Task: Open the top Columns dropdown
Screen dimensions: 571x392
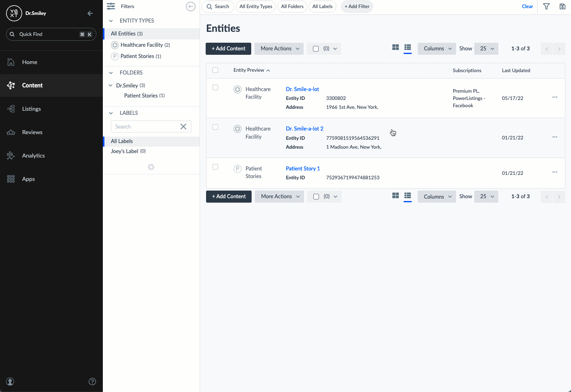Action: pyautogui.click(x=437, y=49)
